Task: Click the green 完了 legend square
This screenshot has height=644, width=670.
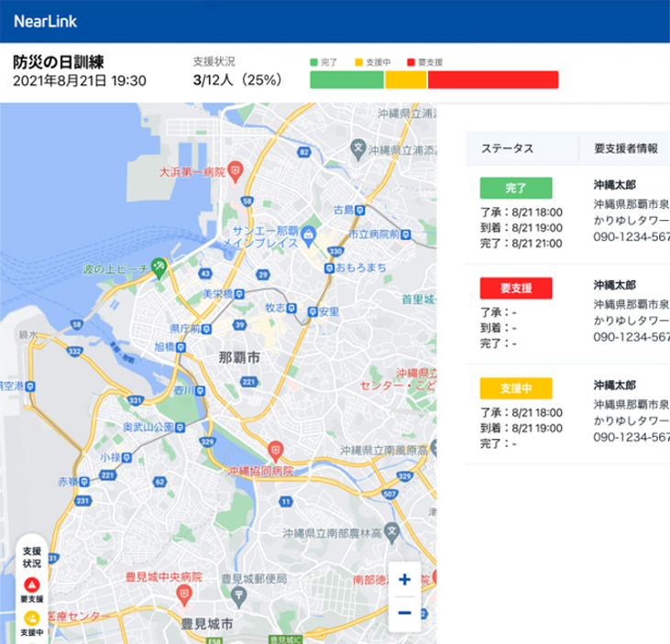Action: click(x=313, y=62)
